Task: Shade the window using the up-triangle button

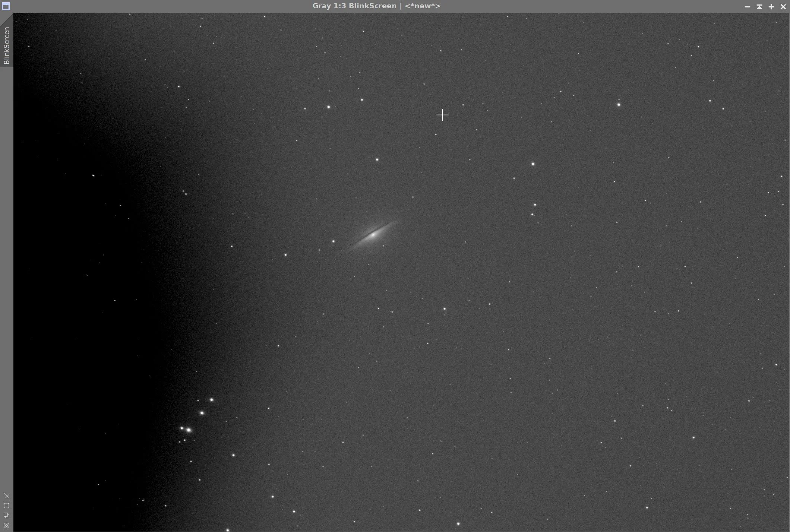Action: coord(759,6)
